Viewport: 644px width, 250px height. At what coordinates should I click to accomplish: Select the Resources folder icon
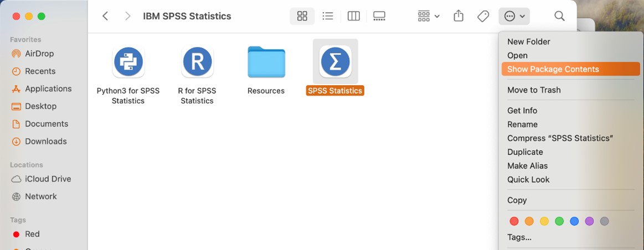click(x=266, y=62)
